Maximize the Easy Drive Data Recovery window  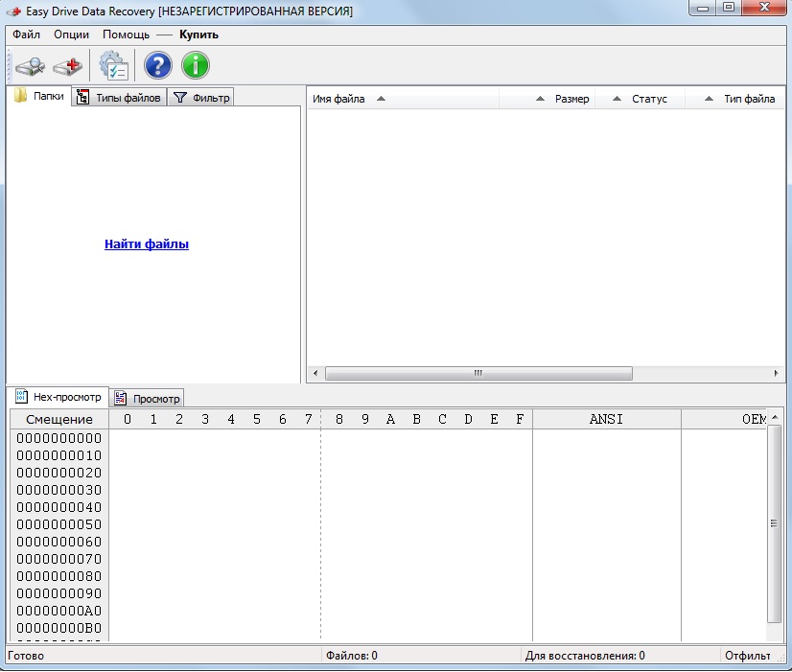[729, 8]
